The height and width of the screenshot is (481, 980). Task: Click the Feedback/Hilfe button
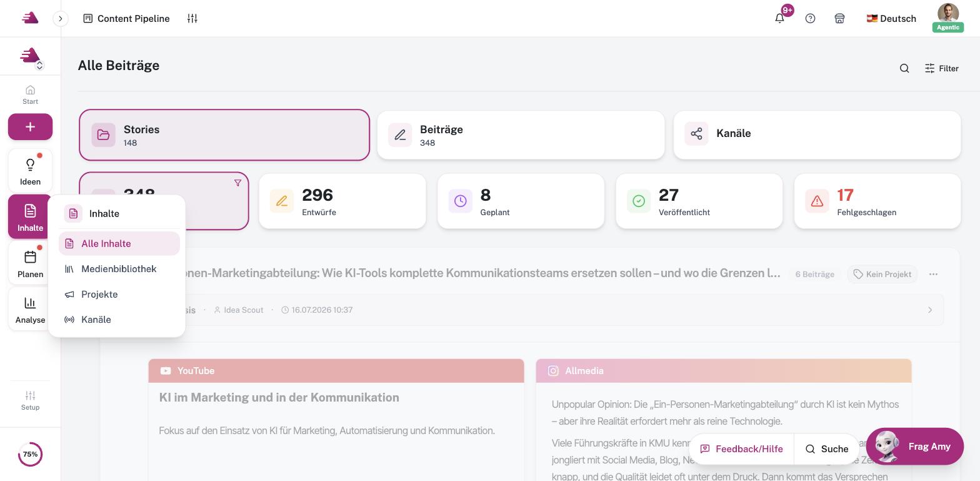(x=741, y=448)
